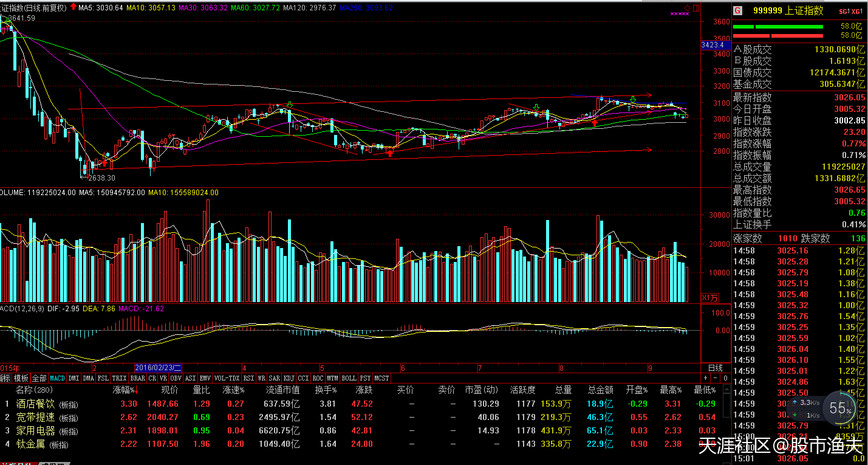The width and height of the screenshot is (868, 465).
Task: Toggle the SG1 signal indicator
Action: click(844, 11)
